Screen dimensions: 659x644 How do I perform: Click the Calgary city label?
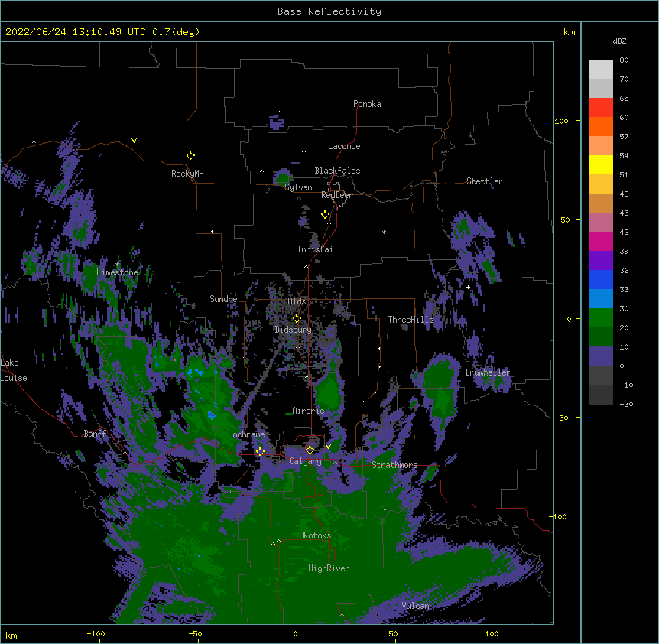(x=305, y=461)
